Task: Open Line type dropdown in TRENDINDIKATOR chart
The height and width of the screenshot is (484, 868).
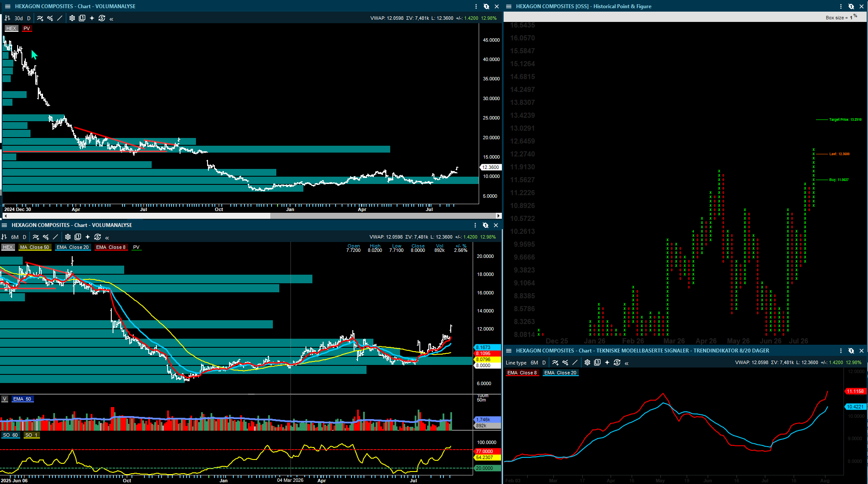Action: (x=516, y=362)
